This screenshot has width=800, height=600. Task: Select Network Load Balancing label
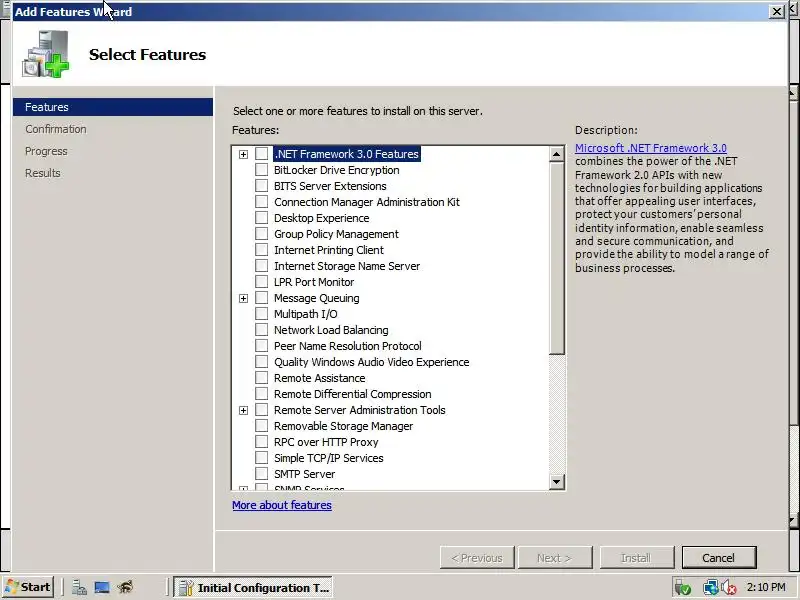coord(331,330)
